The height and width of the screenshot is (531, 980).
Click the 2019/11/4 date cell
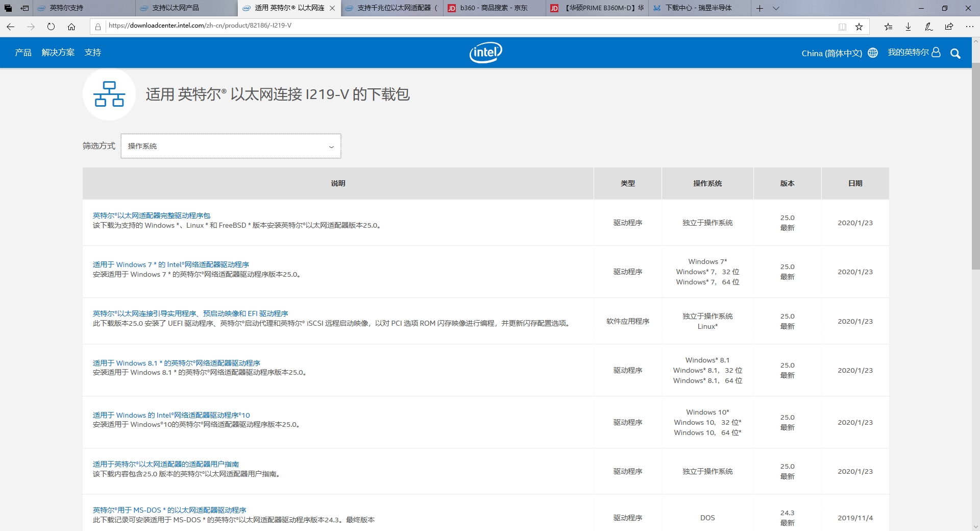click(x=855, y=518)
